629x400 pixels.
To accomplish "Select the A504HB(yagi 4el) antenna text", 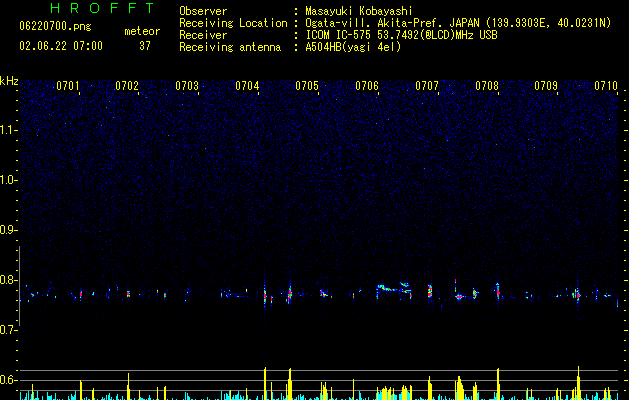I will pyautogui.click(x=353, y=47).
